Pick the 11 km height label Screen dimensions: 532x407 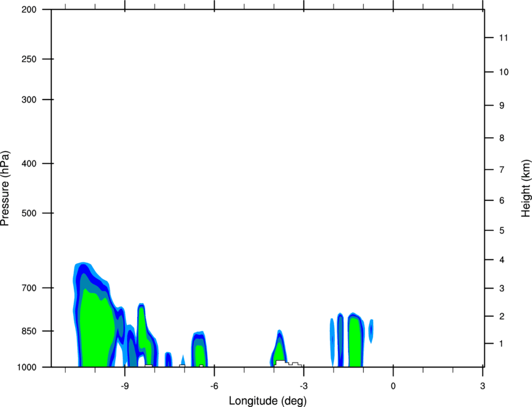503,38
